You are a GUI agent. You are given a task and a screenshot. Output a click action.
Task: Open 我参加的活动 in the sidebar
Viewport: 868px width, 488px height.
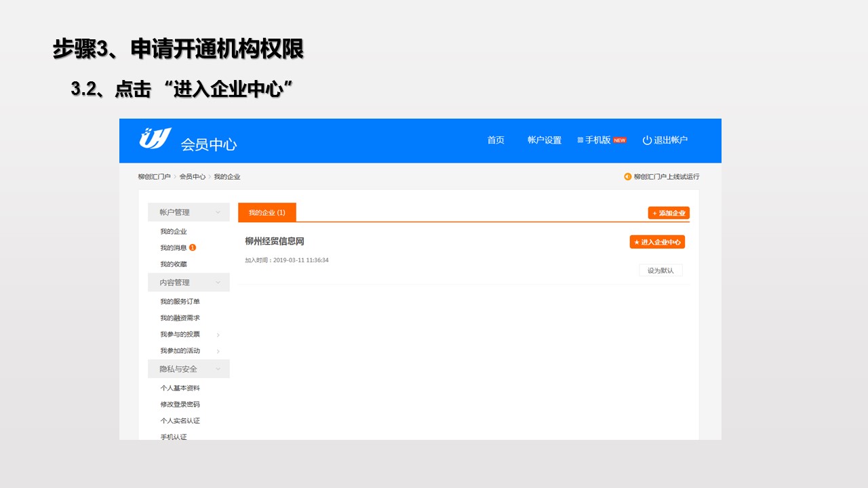coord(180,350)
